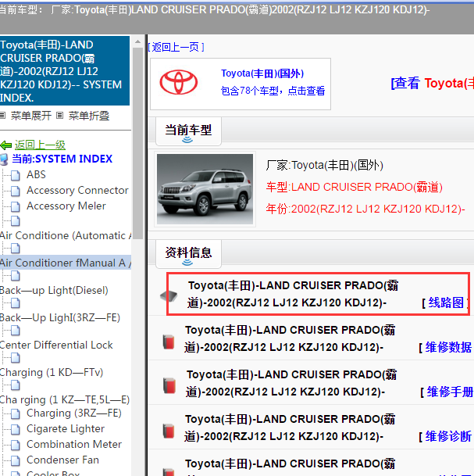474x476 pixels.
Task: Select Accessory Meler tree item
Action: (x=66, y=206)
